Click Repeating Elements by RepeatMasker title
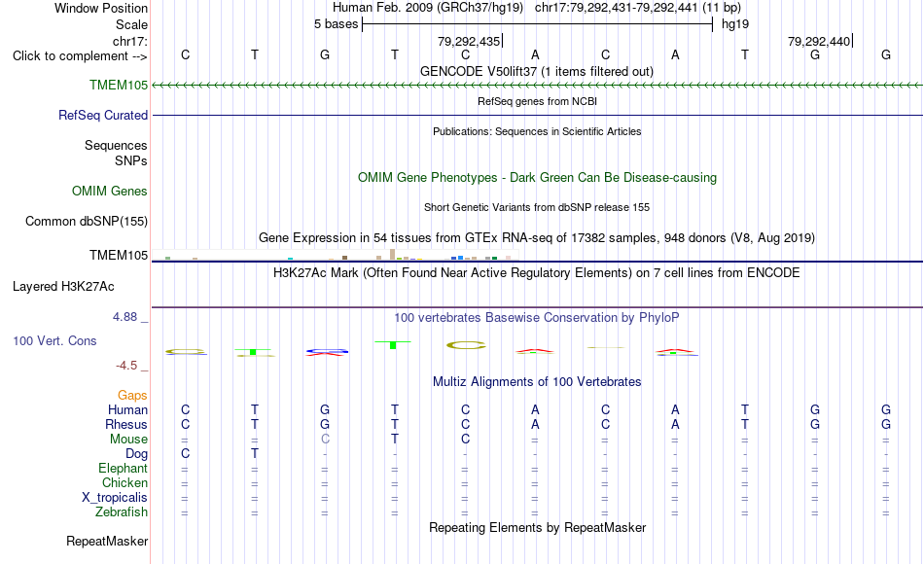Image resolution: width=924 pixels, height=564 pixels. click(x=537, y=527)
